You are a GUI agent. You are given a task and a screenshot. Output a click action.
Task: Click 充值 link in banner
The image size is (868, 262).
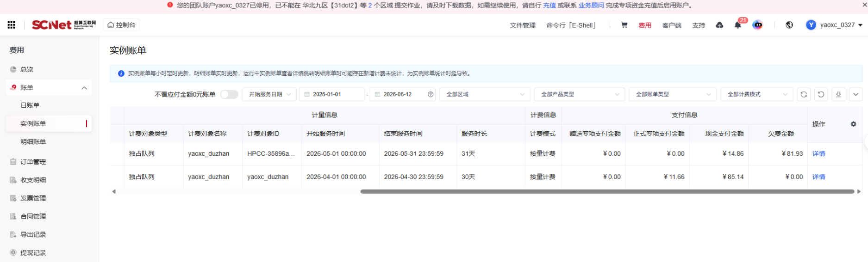(550, 5)
